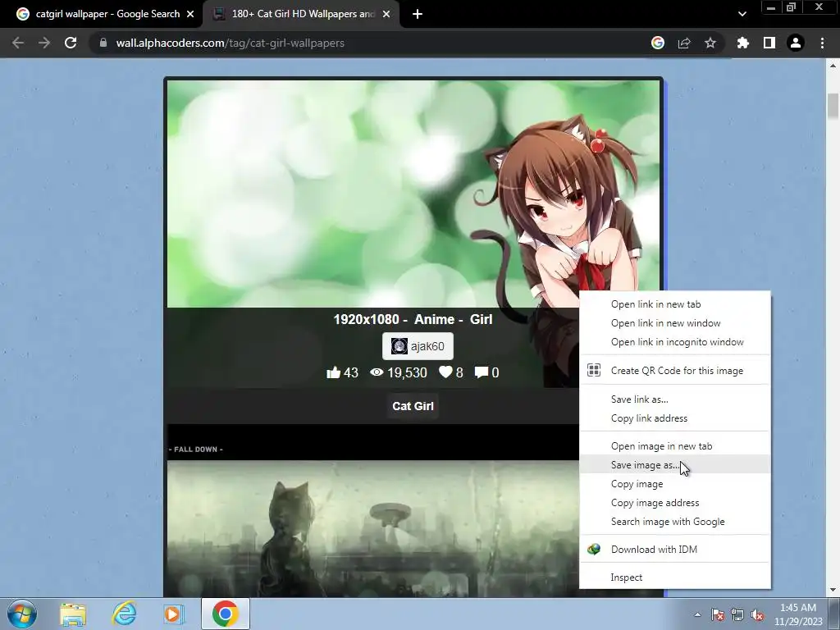The image size is (840, 630).
Task: Click the Girl sub-category link
Action: pos(481,319)
